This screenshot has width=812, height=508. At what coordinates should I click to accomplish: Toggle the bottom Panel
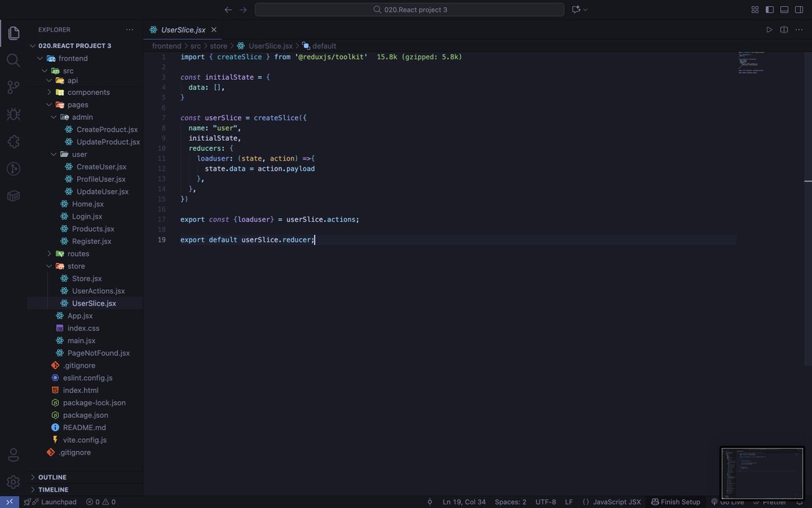(784, 9)
